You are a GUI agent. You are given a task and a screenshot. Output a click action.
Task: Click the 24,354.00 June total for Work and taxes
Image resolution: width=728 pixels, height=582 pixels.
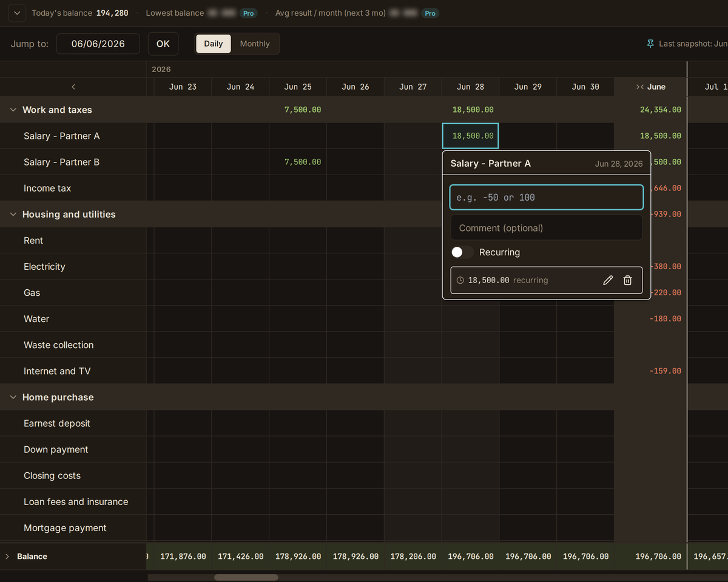(660, 110)
